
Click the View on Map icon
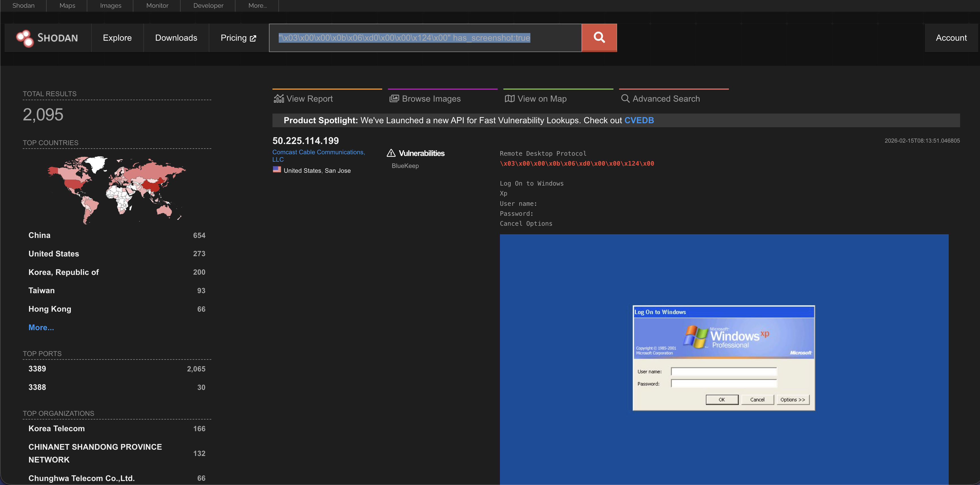509,98
